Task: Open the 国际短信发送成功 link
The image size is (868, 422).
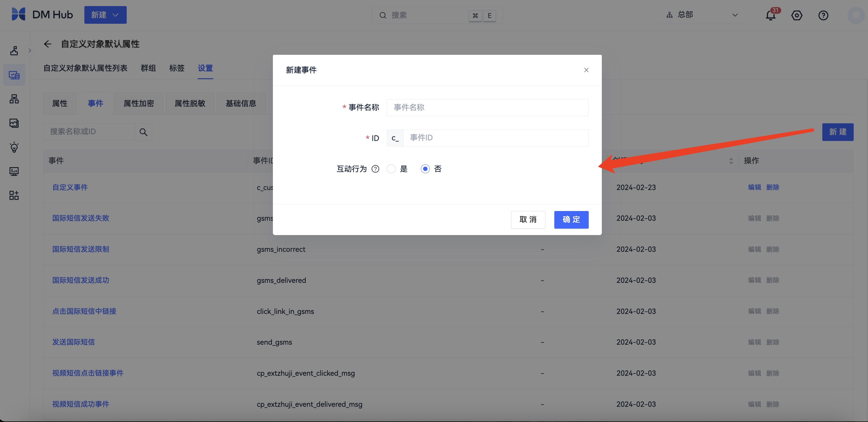Action: coord(80,280)
